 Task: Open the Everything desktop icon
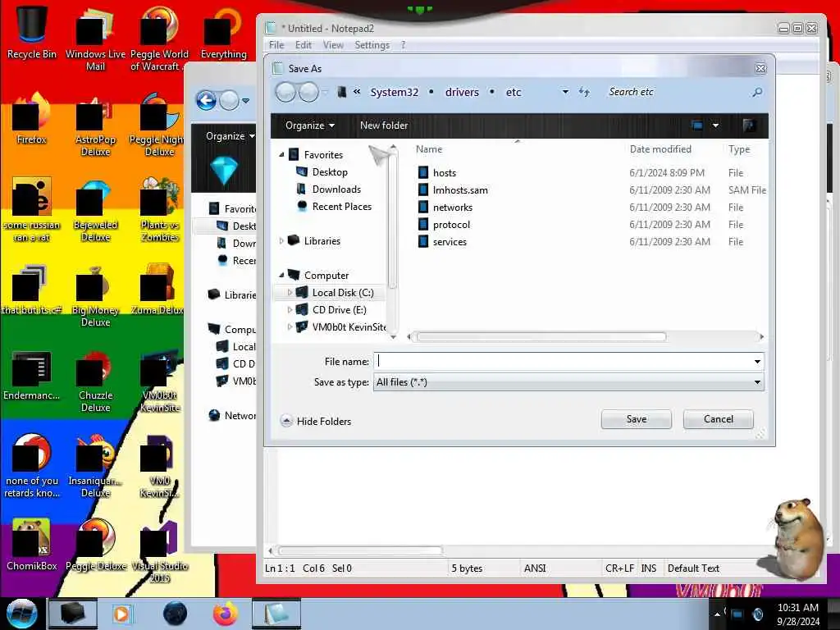[x=223, y=33]
